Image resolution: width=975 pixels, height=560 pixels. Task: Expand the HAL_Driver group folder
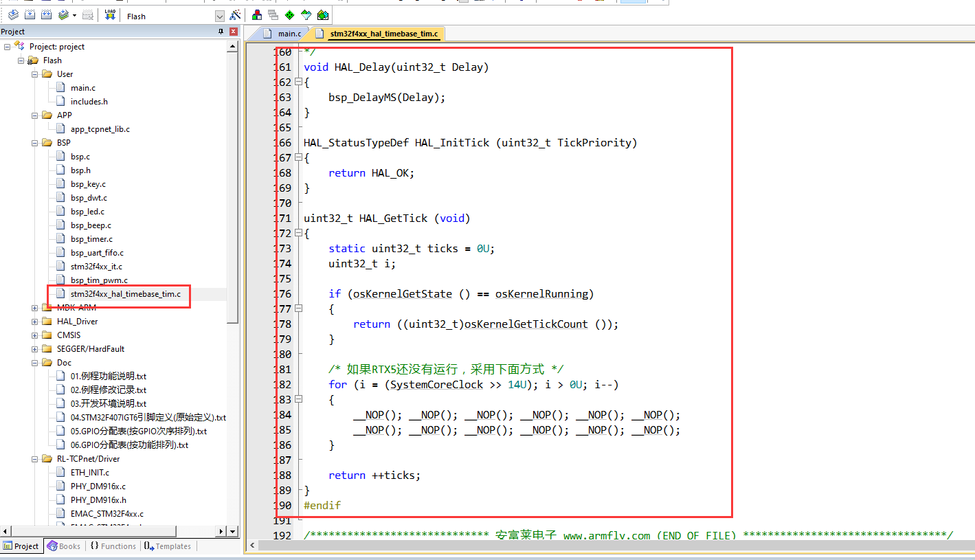35,322
